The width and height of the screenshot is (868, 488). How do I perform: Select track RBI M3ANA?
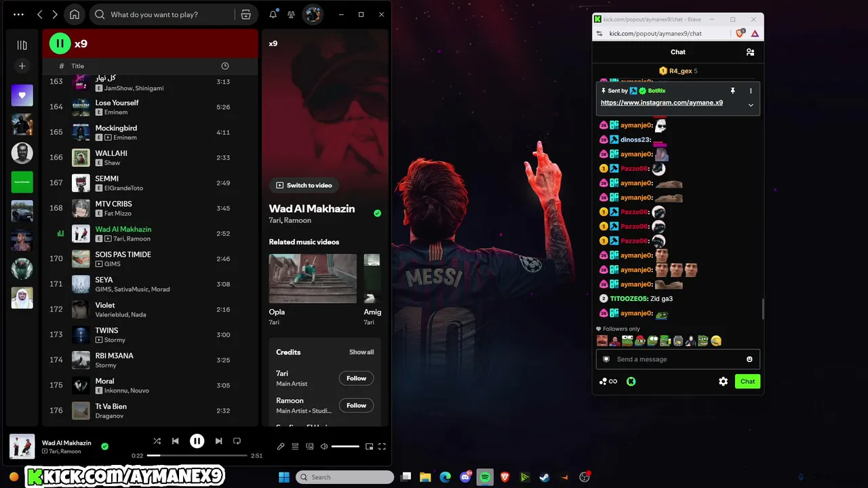click(x=150, y=360)
